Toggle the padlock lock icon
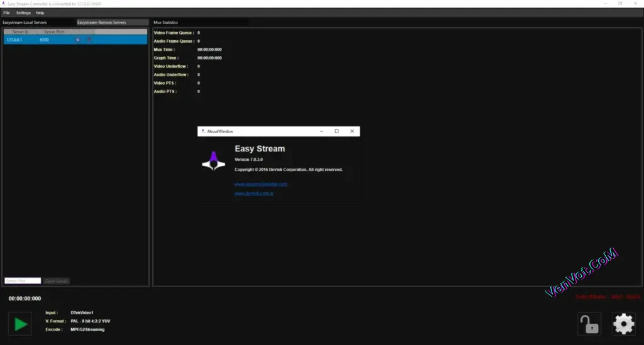 coord(589,324)
